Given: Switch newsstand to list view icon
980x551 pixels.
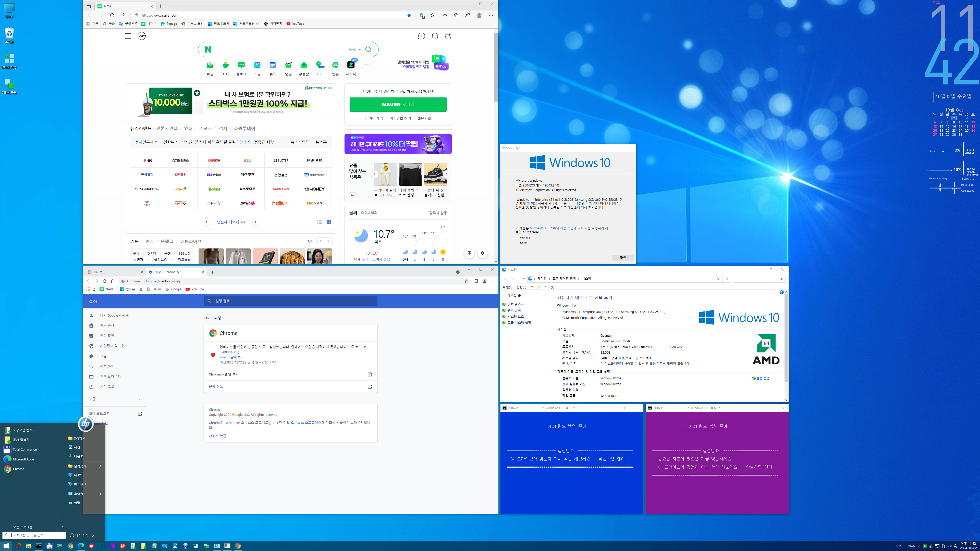Looking at the screenshot, I should (320, 222).
